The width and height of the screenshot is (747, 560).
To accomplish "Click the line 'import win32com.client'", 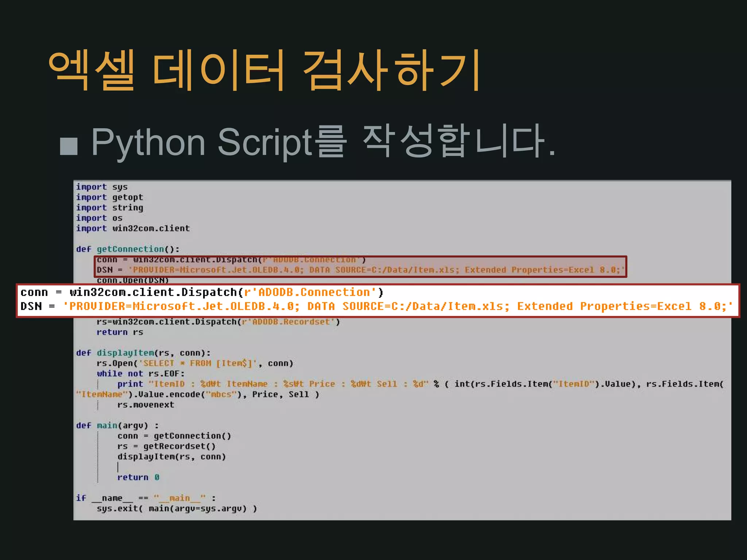I will [133, 229].
